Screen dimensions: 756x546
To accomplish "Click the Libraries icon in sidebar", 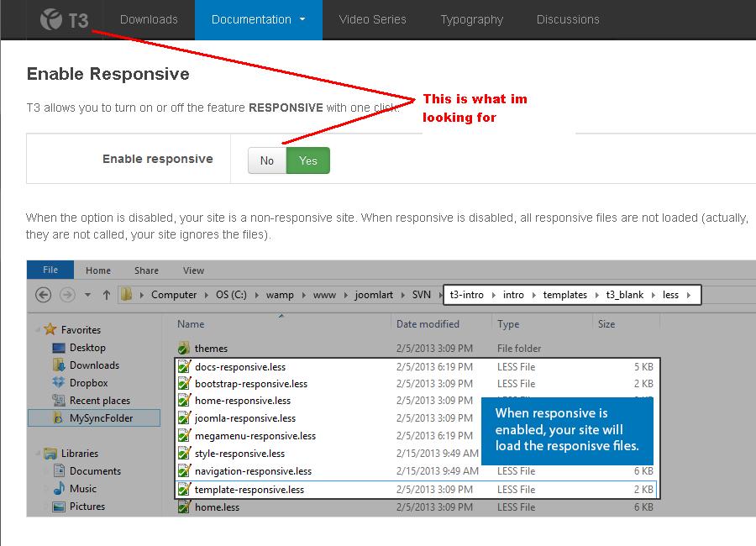I will tap(50, 454).
